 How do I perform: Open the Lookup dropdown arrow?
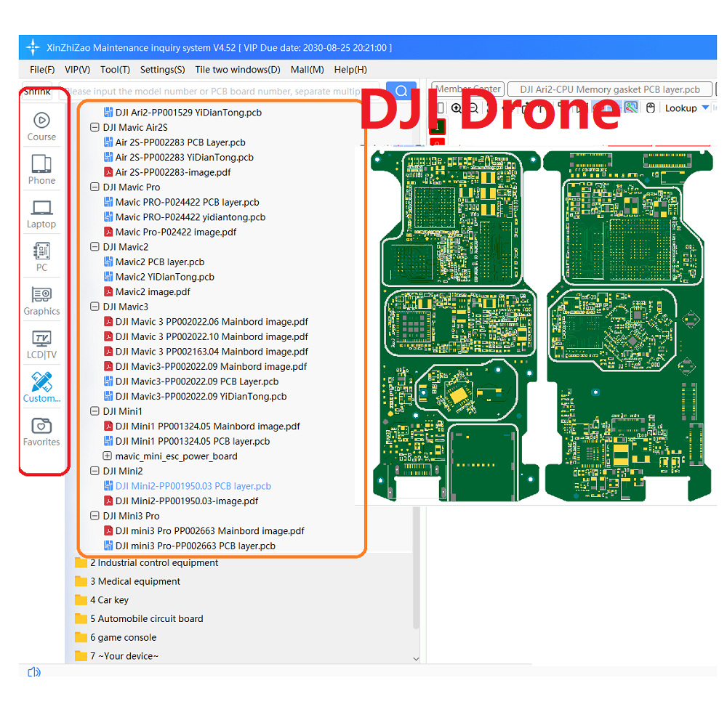705,108
